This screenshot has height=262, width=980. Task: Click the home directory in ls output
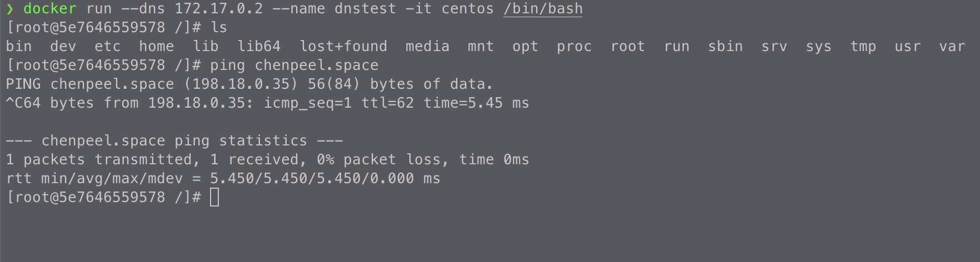[x=156, y=47]
